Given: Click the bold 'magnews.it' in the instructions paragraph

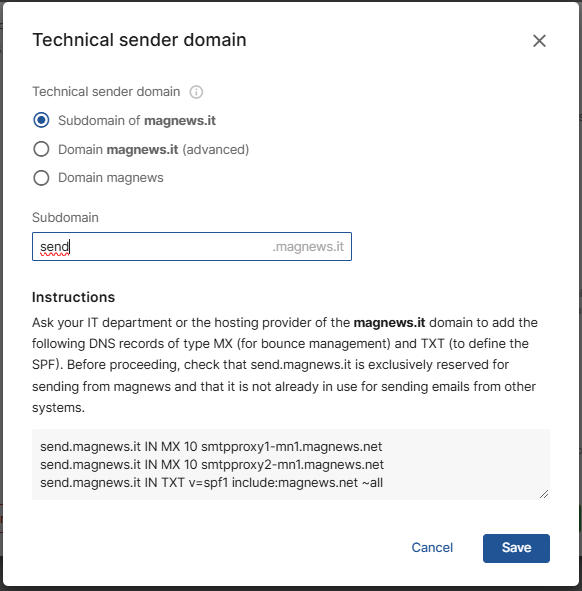Looking at the screenshot, I should point(389,323).
